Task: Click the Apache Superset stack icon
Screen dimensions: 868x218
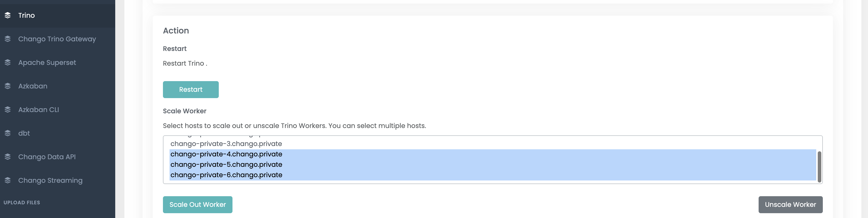Action: (8, 63)
